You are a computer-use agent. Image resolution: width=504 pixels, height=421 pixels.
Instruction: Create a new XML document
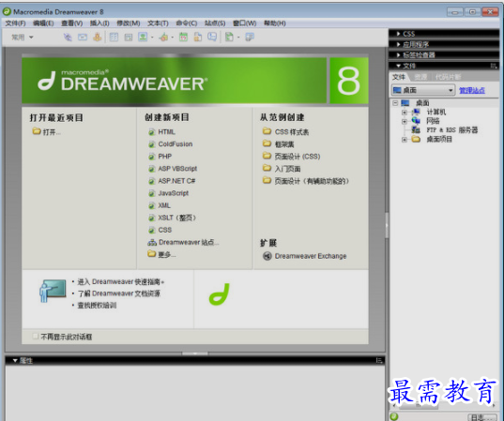click(x=164, y=205)
